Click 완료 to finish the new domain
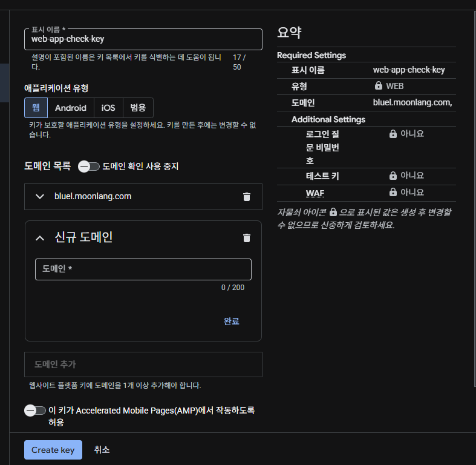Screen dimensions: 476x465 pyautogui.click(x=231, y=322)
